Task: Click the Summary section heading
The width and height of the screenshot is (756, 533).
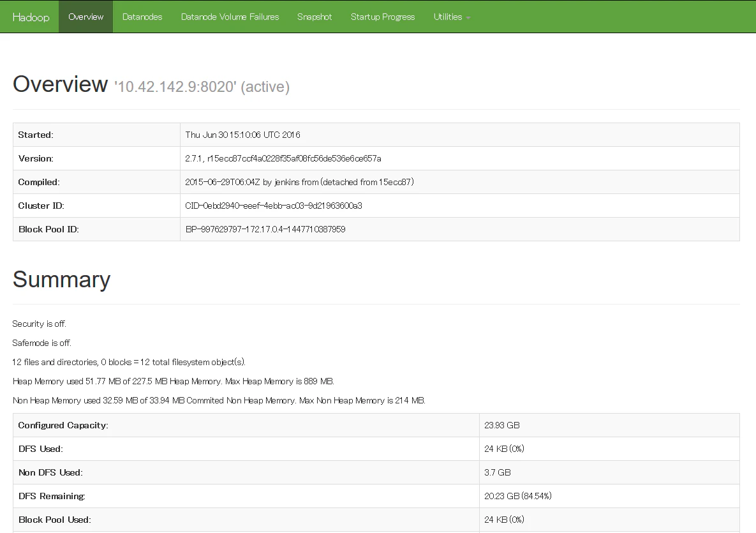Action: [x=62, y=280]
